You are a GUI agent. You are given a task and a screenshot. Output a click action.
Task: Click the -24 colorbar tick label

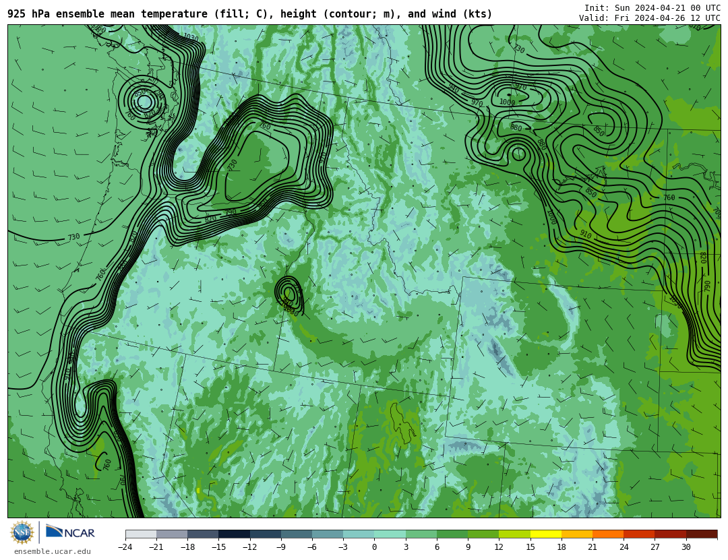coord(125,547)
